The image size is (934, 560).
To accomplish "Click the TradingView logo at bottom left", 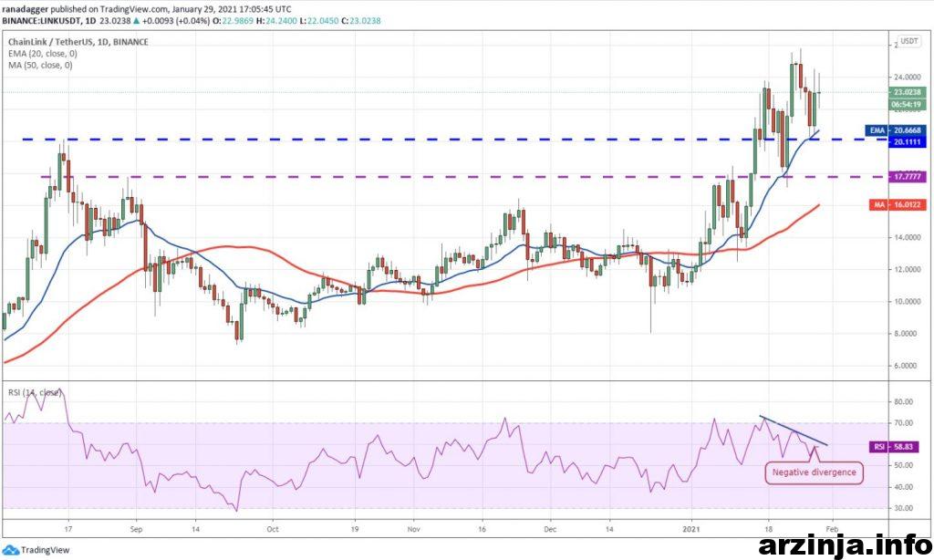I will (36, 550).
